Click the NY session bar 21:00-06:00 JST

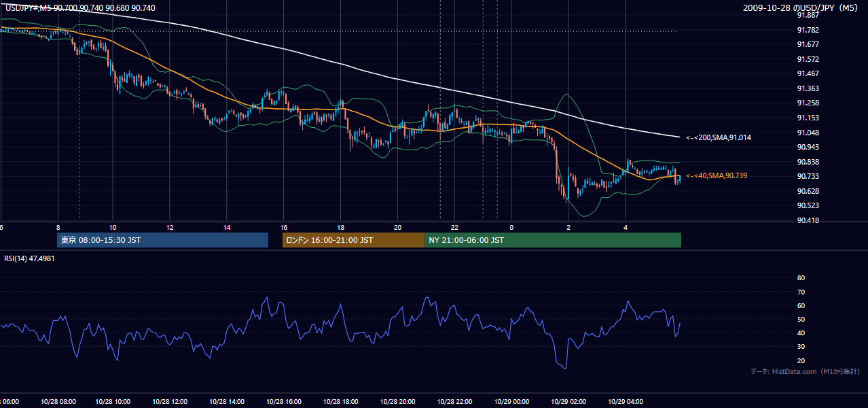pyautogui.click(x=553, y=240)
